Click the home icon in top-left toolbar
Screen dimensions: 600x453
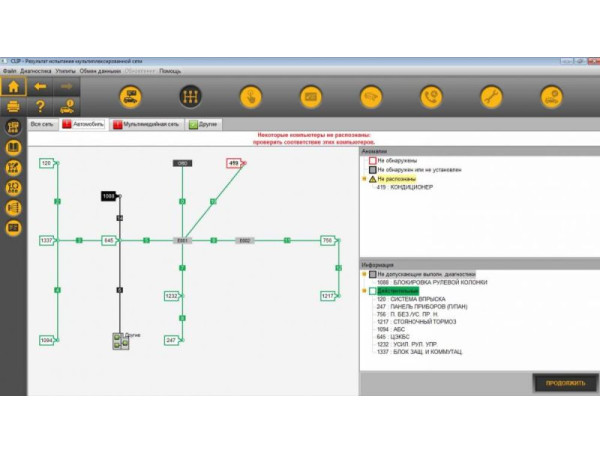(x=13, y=87)
